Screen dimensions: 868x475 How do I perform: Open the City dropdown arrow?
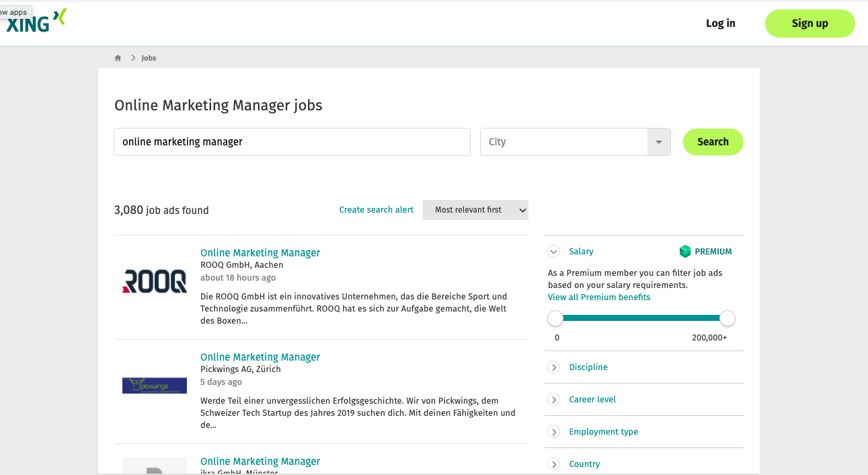click(659, 142)
